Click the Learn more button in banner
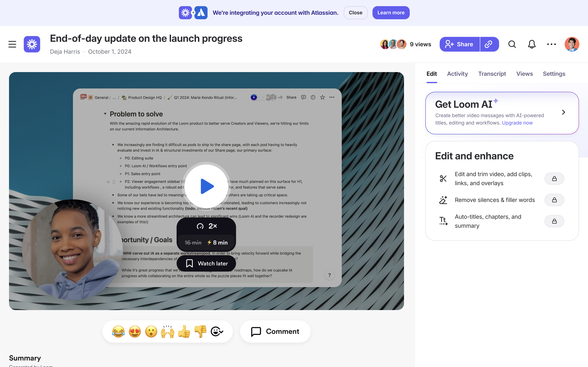This screenshot has width=588, height=367. pyautogui.click(x=391, y=13)
